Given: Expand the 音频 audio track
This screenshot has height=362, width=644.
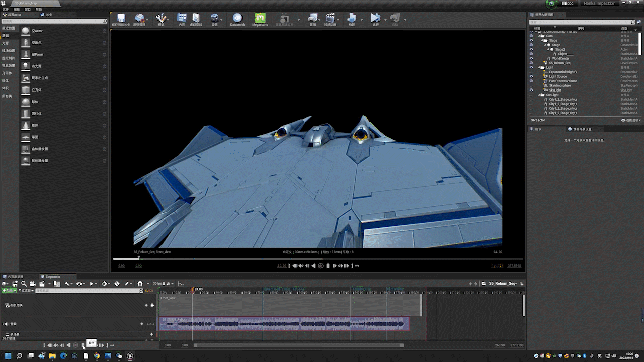Looking at the screenshot, I should (3, 324).
